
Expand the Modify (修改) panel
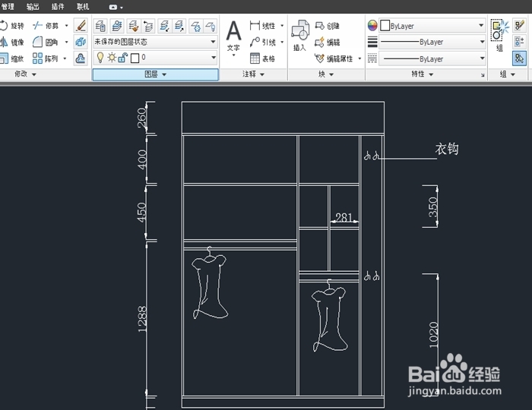[25, 74]
